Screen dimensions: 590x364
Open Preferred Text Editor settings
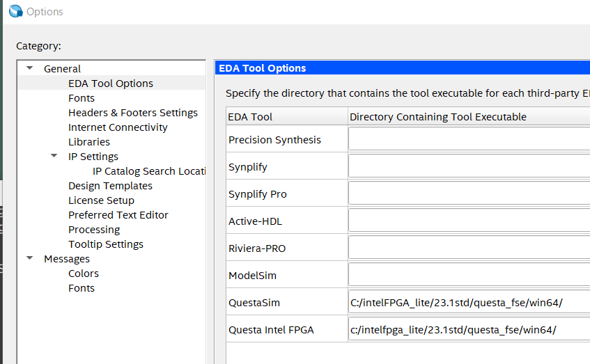118,215
